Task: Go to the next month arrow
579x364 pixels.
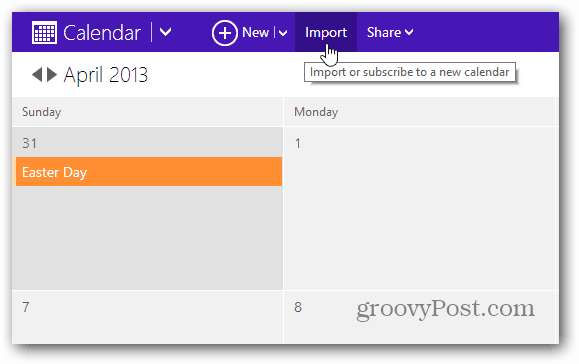Action: tap(52, 75)
